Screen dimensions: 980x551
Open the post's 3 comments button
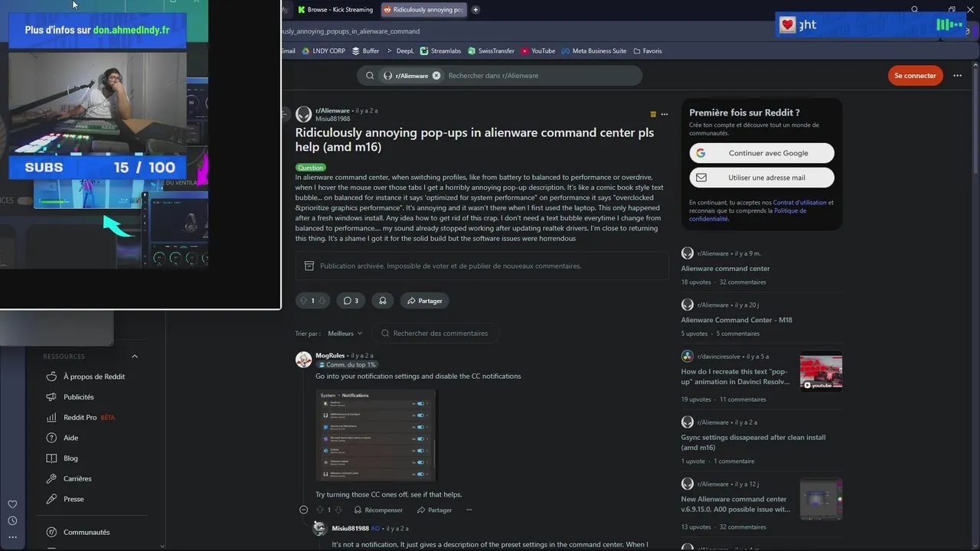pyautogui.click(x=351, y=301)
